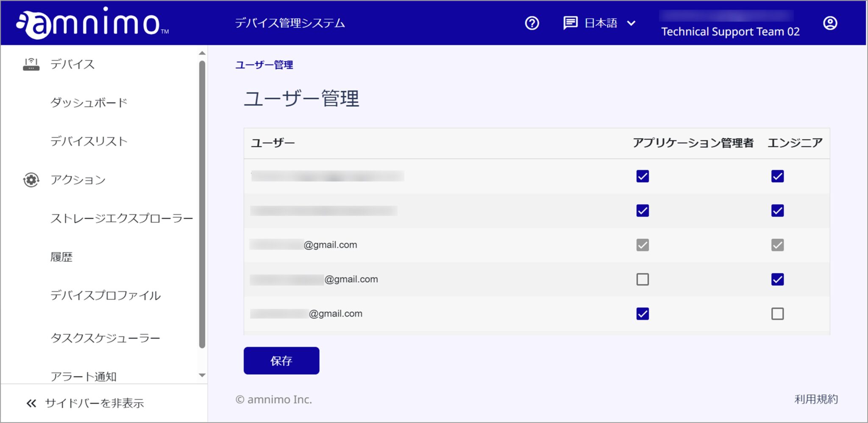The width and height of the screenshot is (868, 423).
Task: Open ダッシュボード from the sidebar menu
Action: pyautogui.click(x=89, y=102)
